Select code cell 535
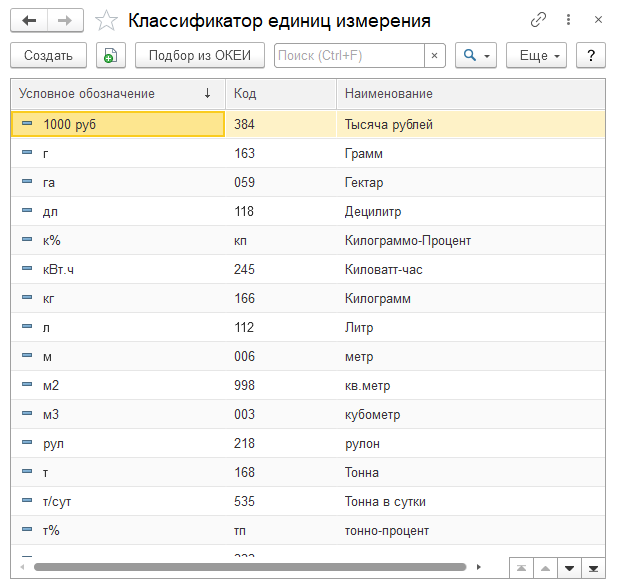 tap(281, 501)
